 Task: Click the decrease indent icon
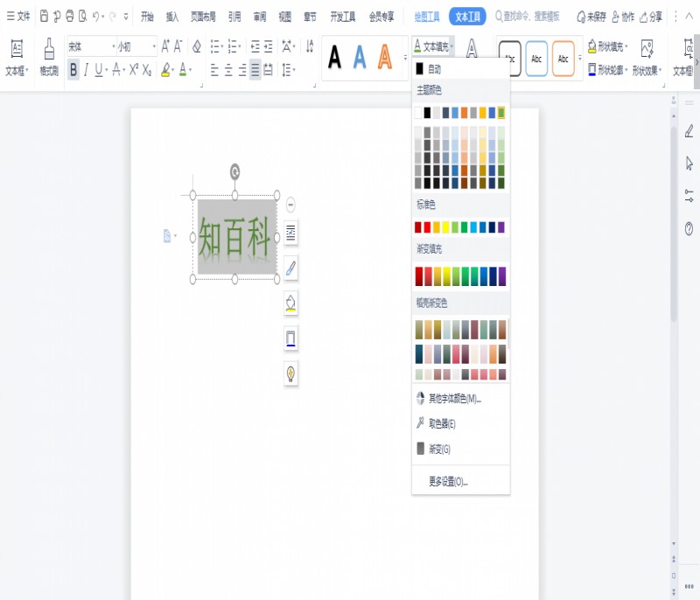coord(255,46)
